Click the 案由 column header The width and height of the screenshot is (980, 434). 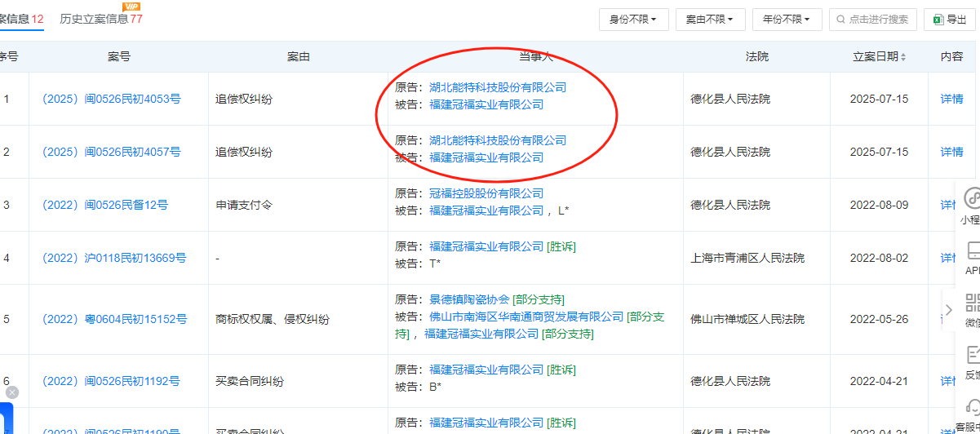299,57
